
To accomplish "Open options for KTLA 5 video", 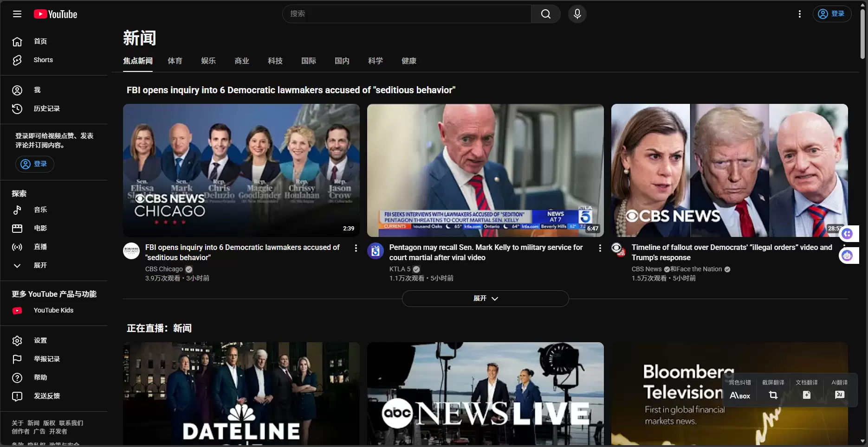I will 600,248.
